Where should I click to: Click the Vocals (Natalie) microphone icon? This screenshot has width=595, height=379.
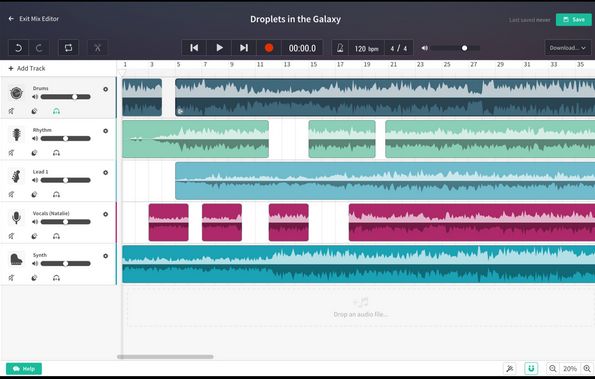[16, 218]
